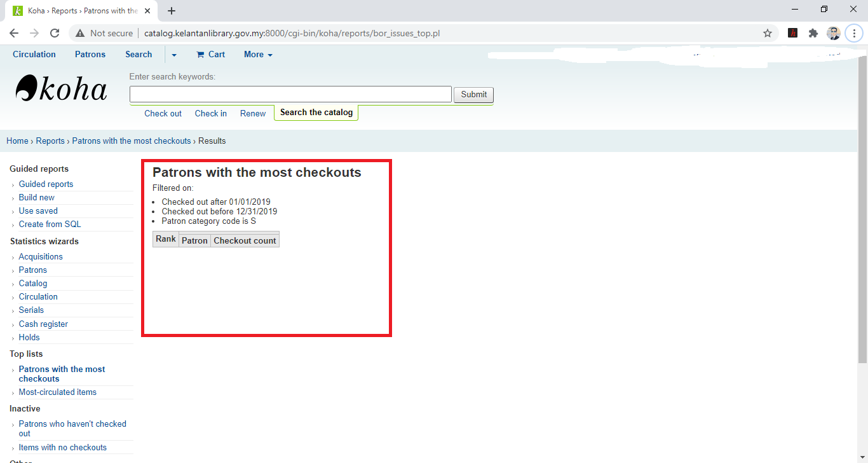Open the Cart link with cart icon
The image size is (868, 463).
click(211, 55)
